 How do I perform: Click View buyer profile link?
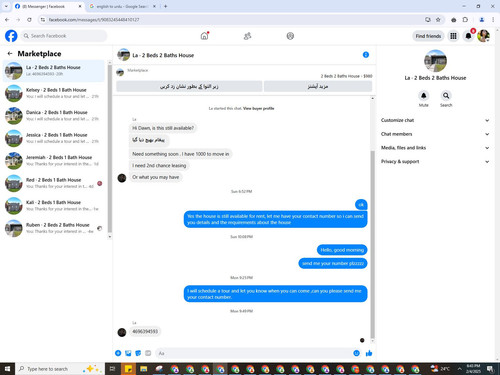[259, 108]
